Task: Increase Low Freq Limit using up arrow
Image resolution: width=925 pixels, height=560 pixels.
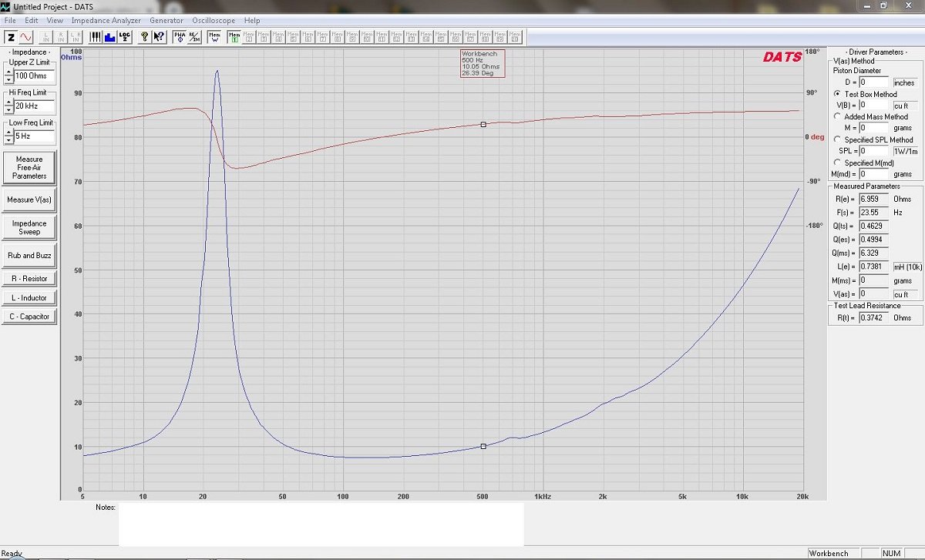Action: [8, 133]
